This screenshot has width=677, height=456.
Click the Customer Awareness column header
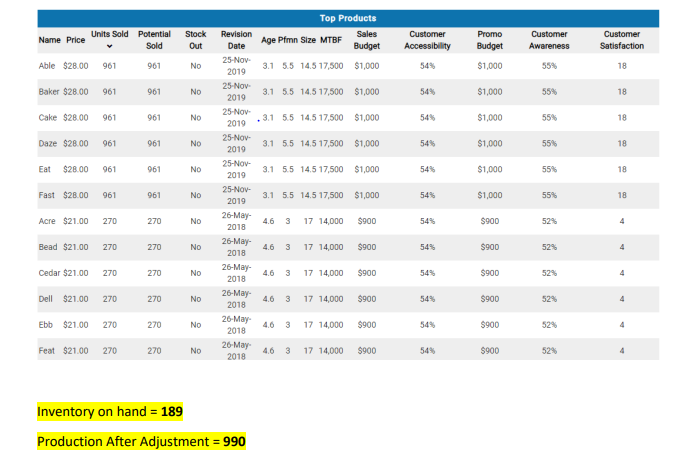(549, 40)
